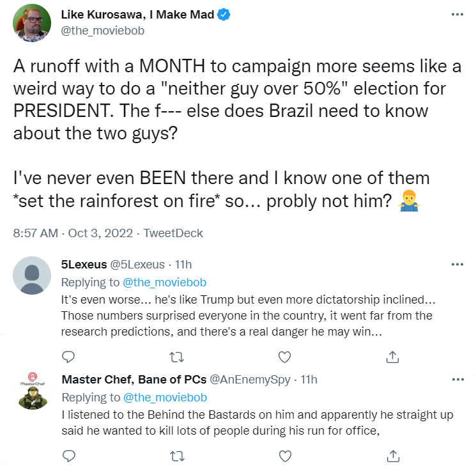Share the 5Lexeus reply
The width and height of the screenshot is (476, 473).
(394, 357)
